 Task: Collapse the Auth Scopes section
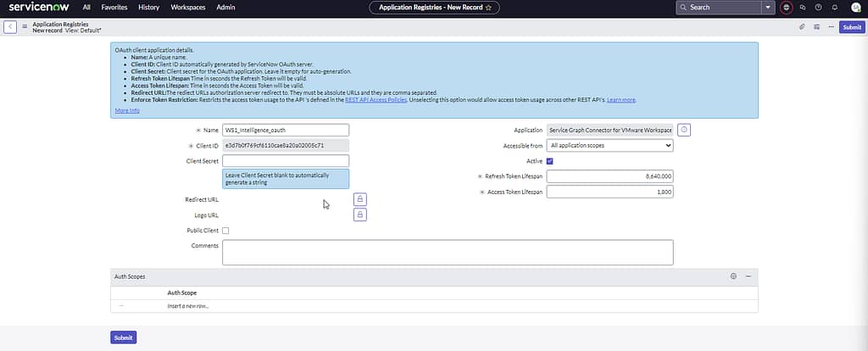748,276
